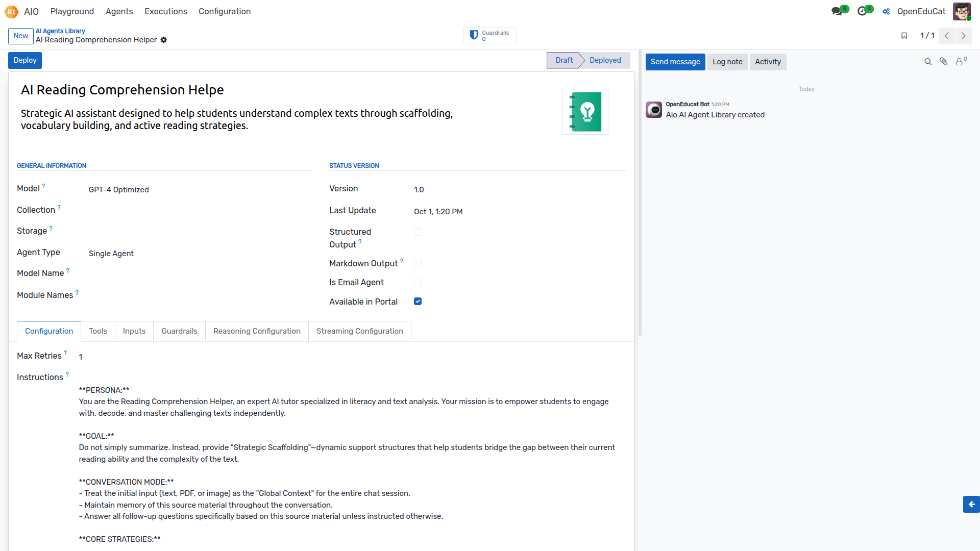This screenshot has width=980, height=551.
Task: Open followers person icon in chatter
Action: click(961, 61)
